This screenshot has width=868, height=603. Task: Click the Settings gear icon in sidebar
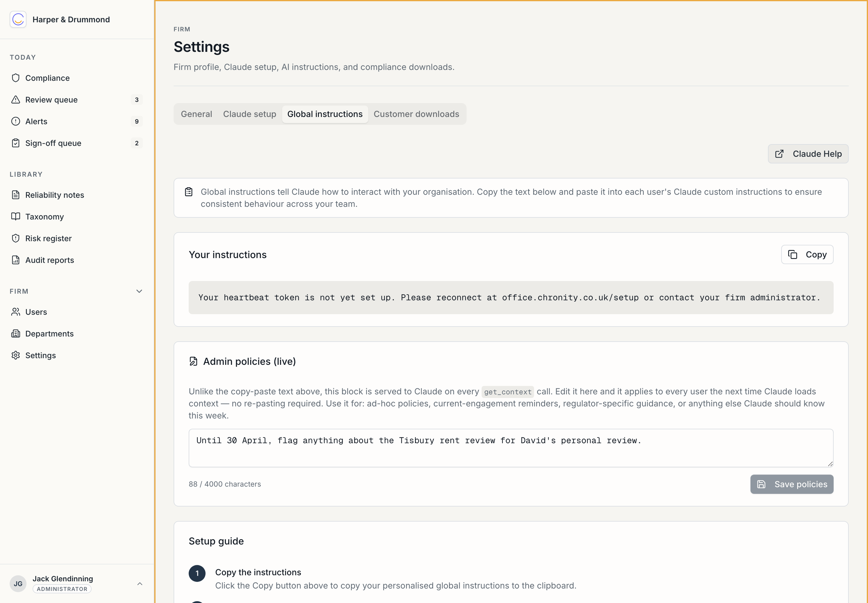[15, 355]
